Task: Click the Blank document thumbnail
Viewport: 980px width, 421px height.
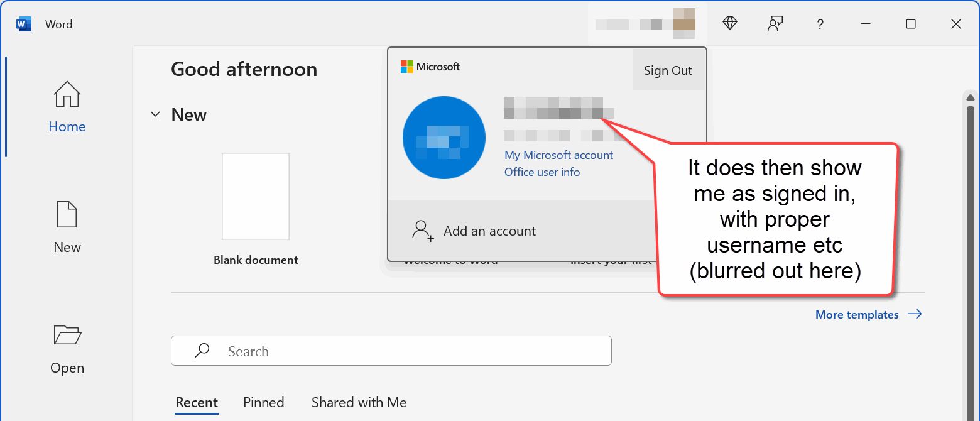Action: [256, 197]
